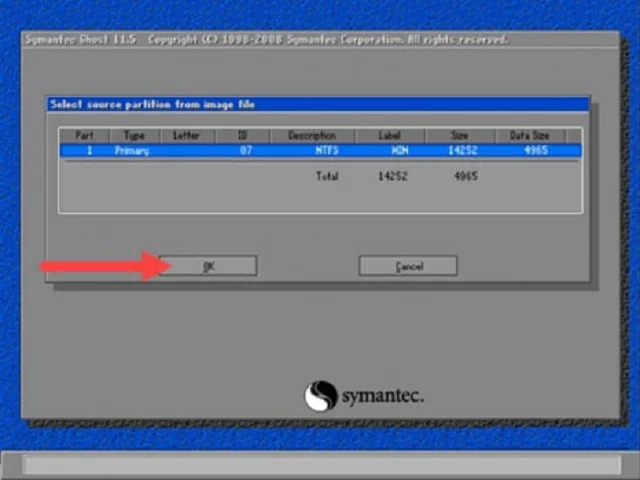Viewport: 640px width, 480px height.
Task: Confirm the partition selection with OK
Action: (208, 266)
